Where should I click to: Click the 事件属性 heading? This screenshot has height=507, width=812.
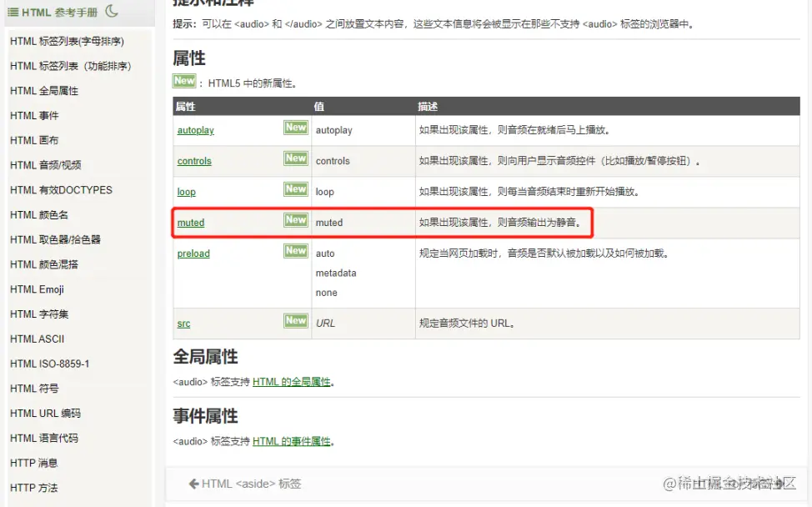coord(206,416)
